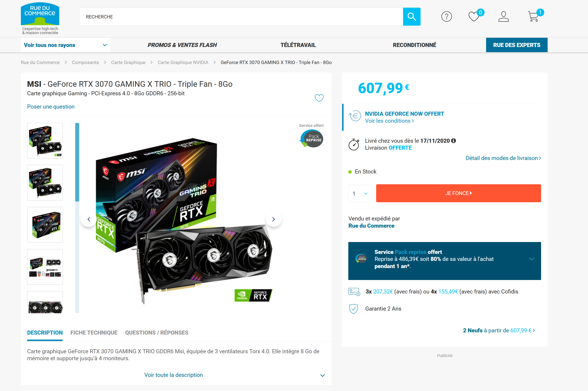Click the thumbnail gallery scrollbar
The height and width of the screenshot is (391, 588).
click(x=77, y=218)
